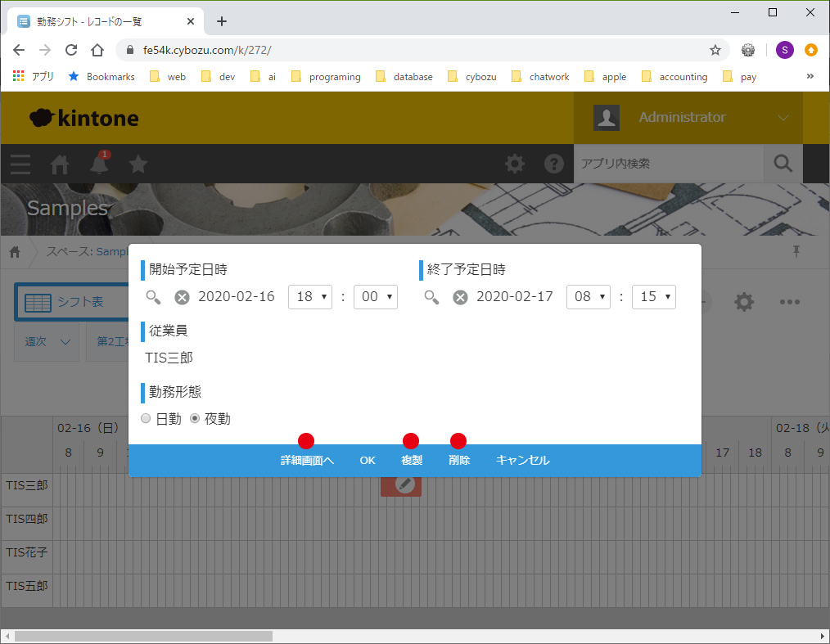The width and height of the screenshot is (830, 644).
Task: Open the end hour dropdown showing 08
Action: 588,296
